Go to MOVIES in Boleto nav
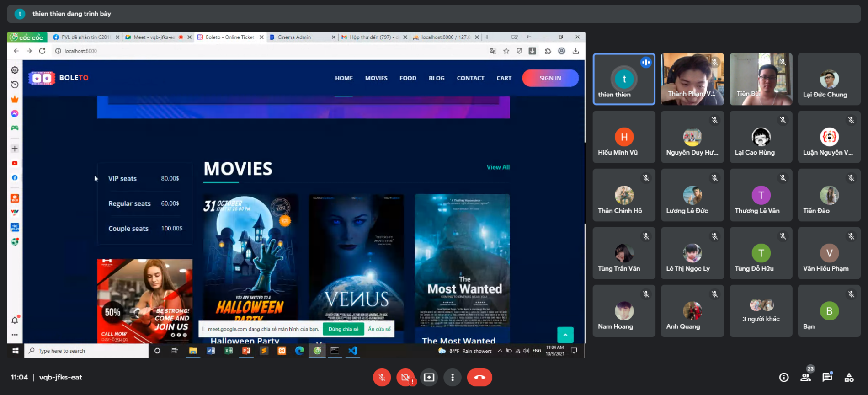This screenshot has width=868, height=395. [x=376, y=78]
